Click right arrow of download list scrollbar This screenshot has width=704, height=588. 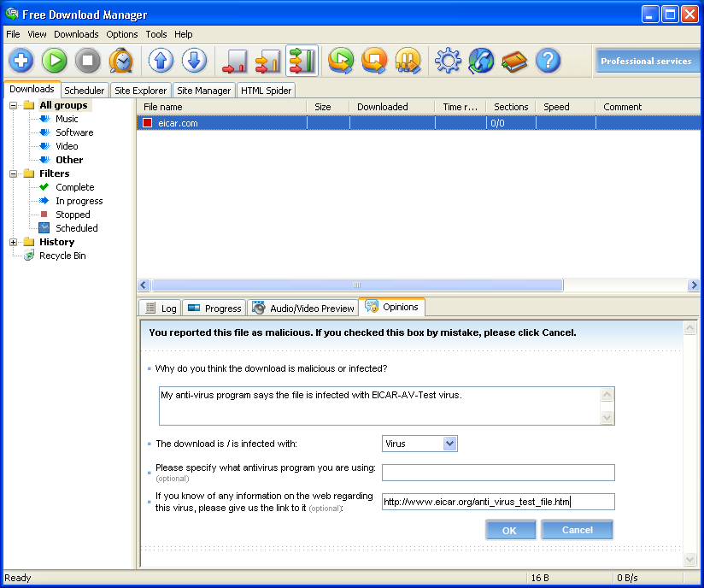click(x=694, y=285)
